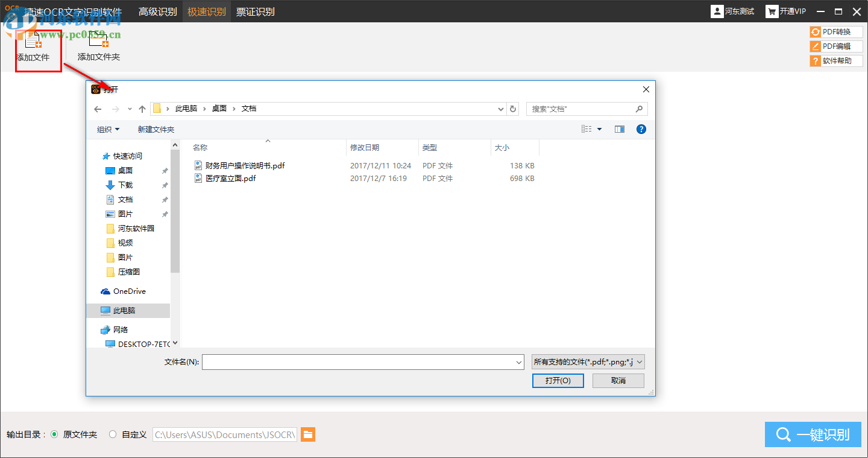
Task: Open the file type filter dropdown
Action: click(586, 361)
